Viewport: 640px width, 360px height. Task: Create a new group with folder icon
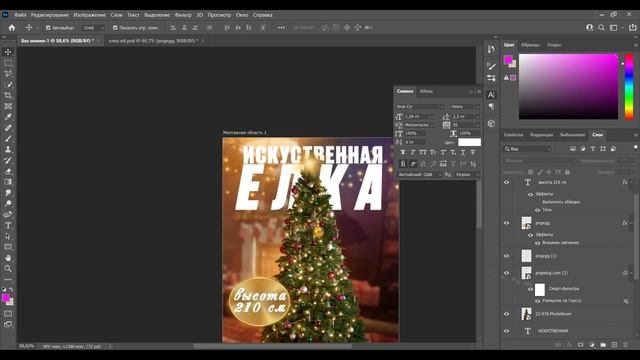(603, 345)
